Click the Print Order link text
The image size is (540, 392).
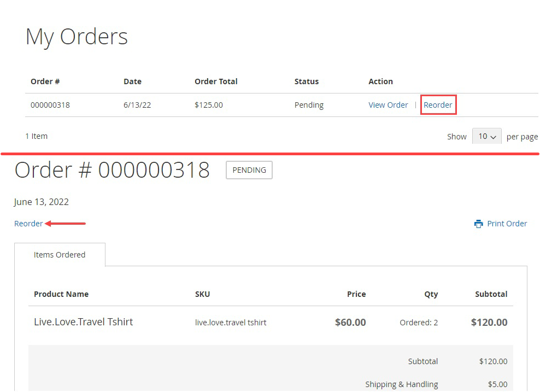click(x=507, y=223)
